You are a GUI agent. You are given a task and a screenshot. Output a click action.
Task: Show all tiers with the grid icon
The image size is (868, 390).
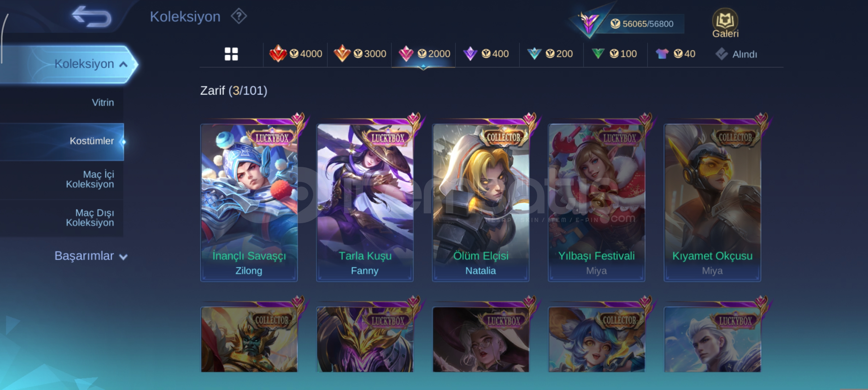pos(231,54)
